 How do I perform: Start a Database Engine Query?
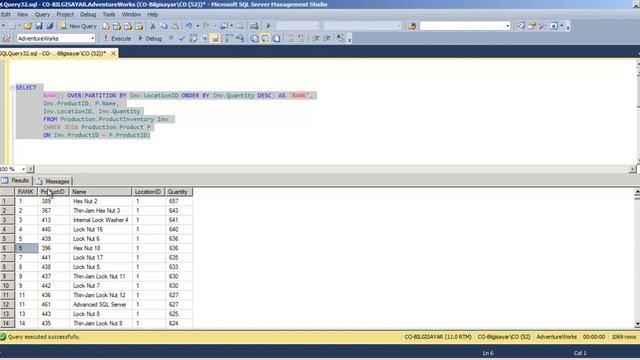tap(106, 26)
